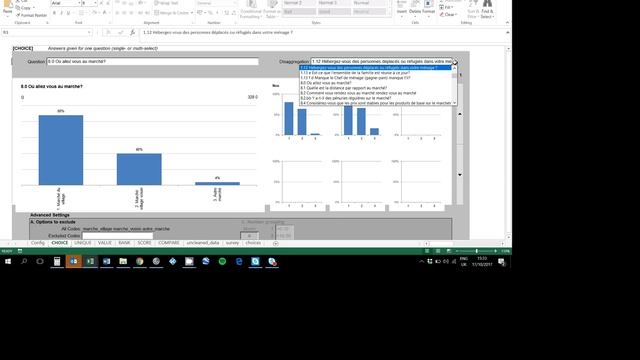Click the Question input field
Viewport: 640px width, 360px height.
coord(153,62)
